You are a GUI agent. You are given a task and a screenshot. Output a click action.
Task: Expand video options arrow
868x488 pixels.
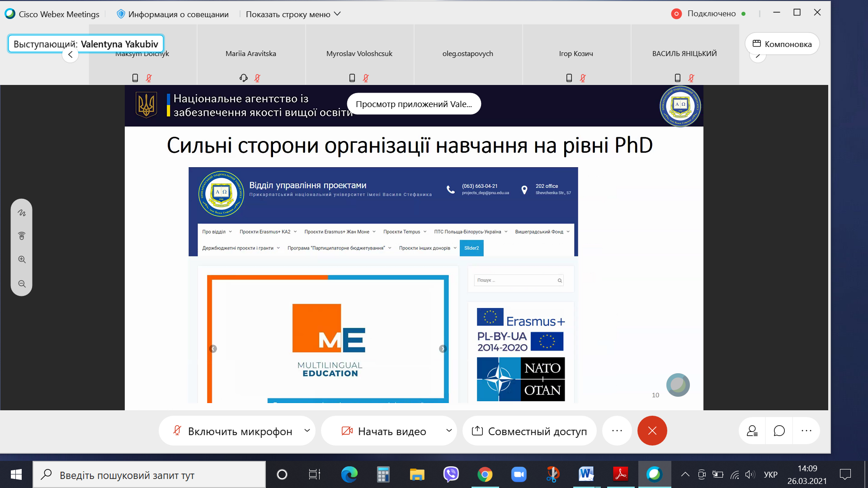[x=448, y=431]
